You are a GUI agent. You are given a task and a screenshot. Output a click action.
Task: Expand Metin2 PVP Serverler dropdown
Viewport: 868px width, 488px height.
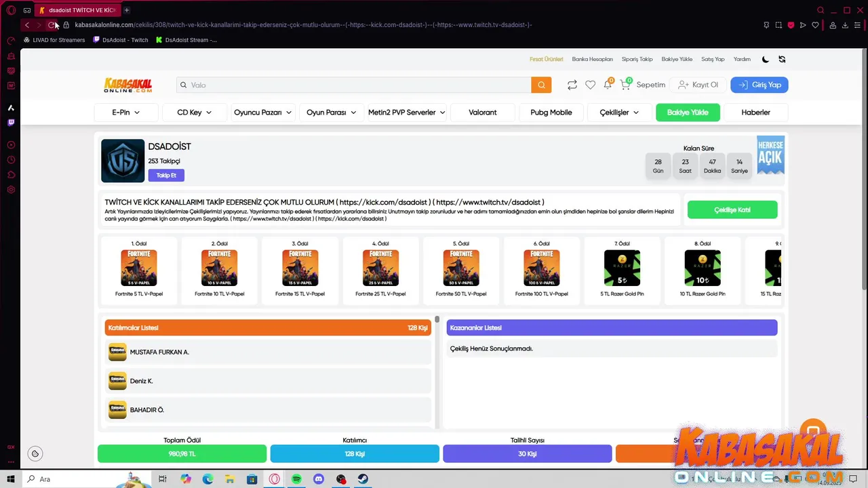click(406, 113)
